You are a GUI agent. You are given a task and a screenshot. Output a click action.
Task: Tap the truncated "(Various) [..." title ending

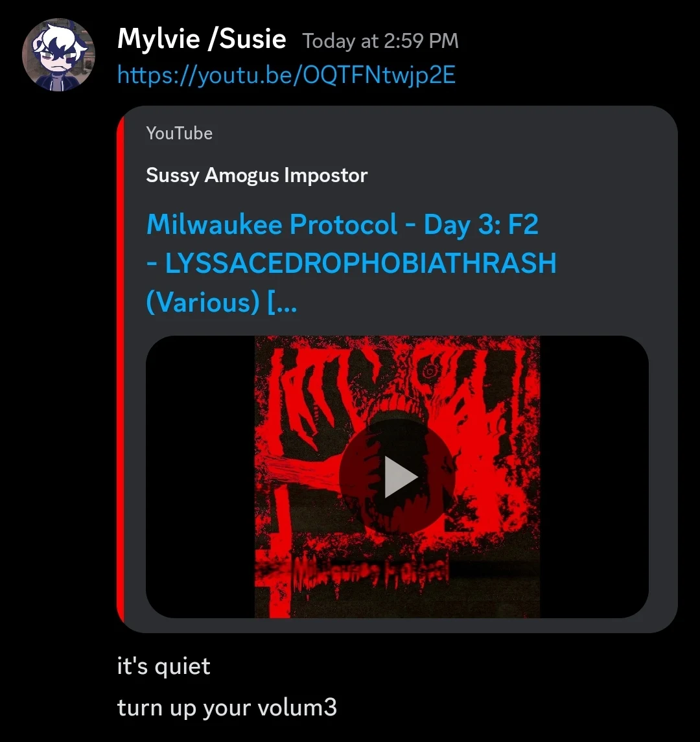pyautogui.click(x=222, y=302)
